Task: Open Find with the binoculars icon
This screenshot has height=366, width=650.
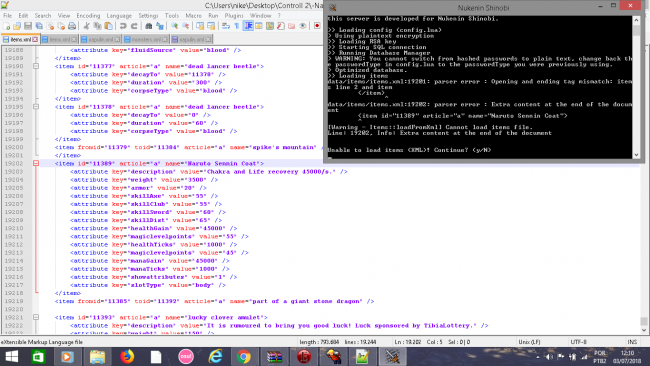Action: click(148, 26)
